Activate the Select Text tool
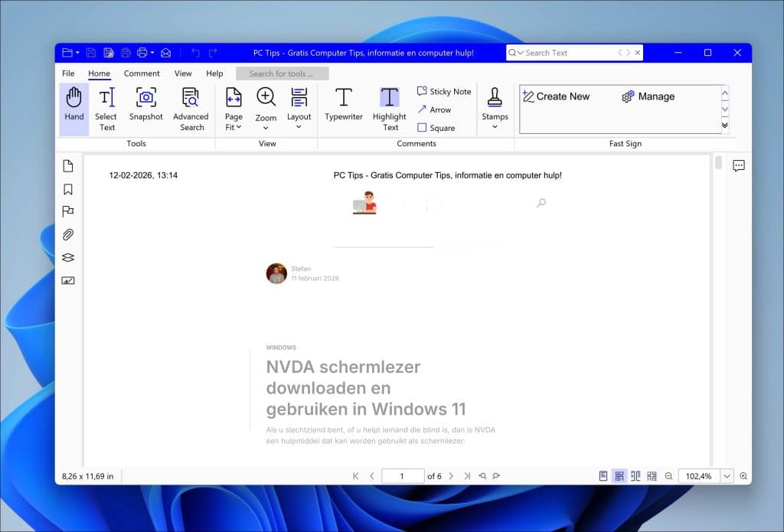The width and height of the screenshot is (784, 532). (106, 106)
